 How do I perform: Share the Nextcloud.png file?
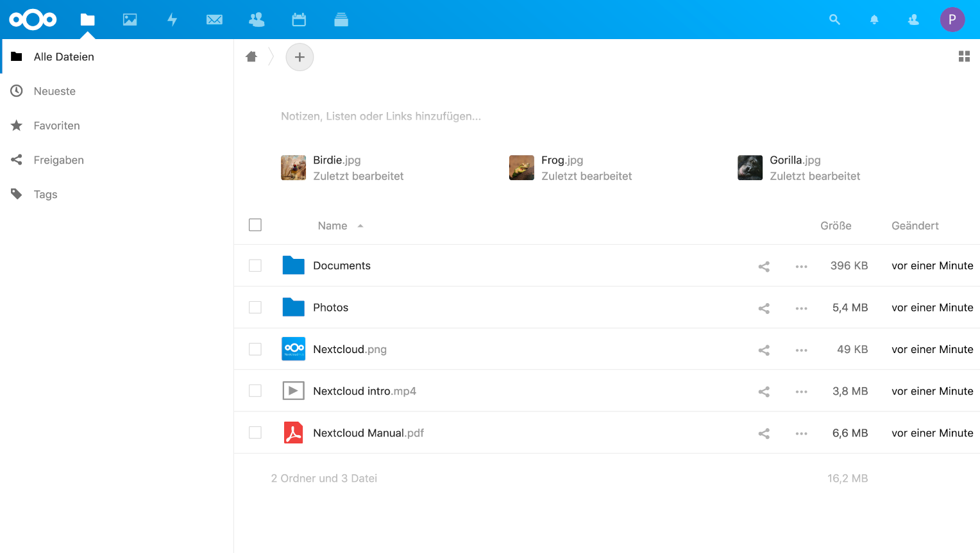[764, 350]
